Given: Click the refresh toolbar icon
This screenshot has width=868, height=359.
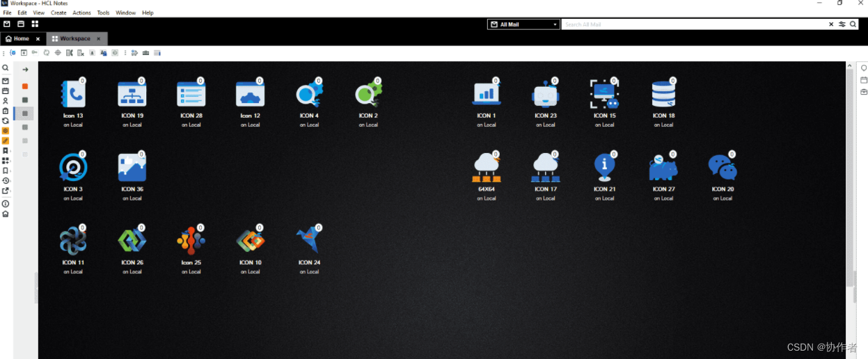Looking at the screenshot, I should [47, 53].
